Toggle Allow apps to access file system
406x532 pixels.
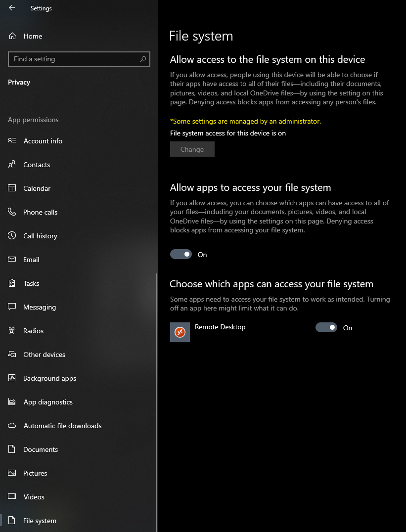(x=181, y=254)
